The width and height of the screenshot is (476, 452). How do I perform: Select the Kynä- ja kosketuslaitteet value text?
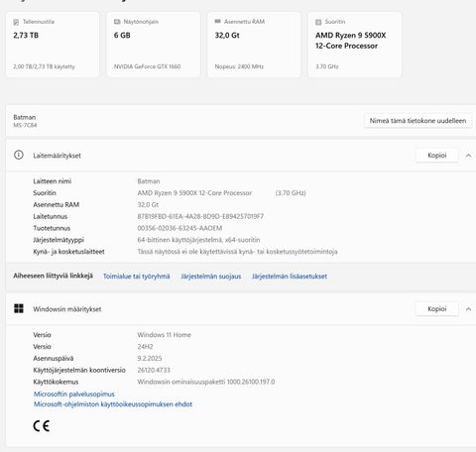point(237,252)
